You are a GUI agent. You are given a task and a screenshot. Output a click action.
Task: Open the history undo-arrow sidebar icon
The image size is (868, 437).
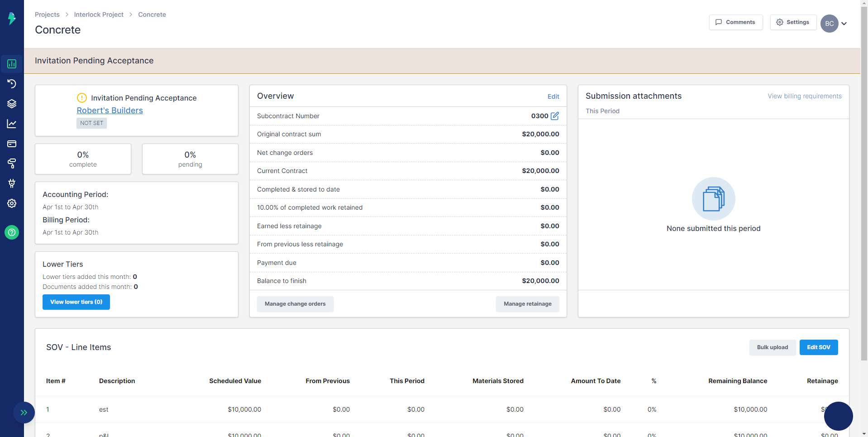pos(12,84)
